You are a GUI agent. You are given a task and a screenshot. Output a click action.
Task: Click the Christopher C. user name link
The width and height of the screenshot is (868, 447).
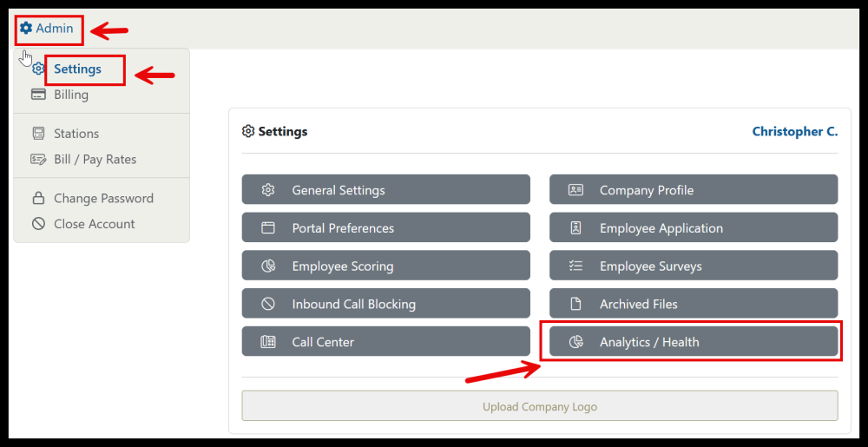pyautogui.click(x=794, y=132)
